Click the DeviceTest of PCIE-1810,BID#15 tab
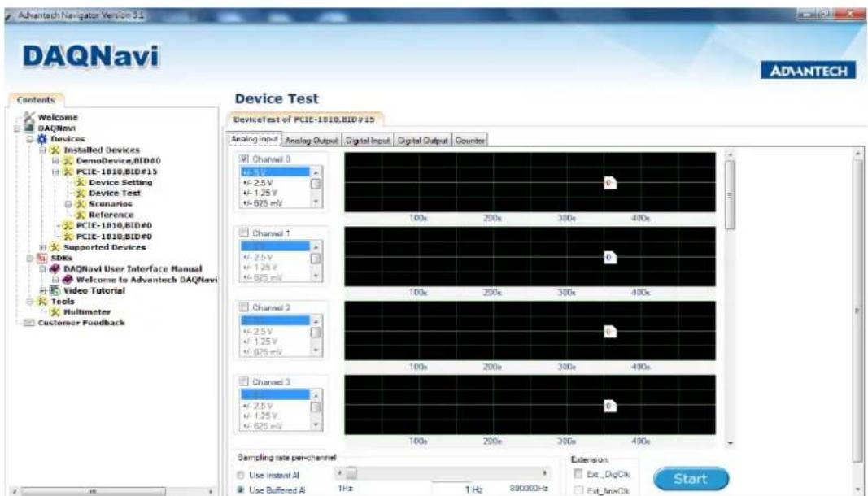 pyautogui.click(x=304, y=119)
